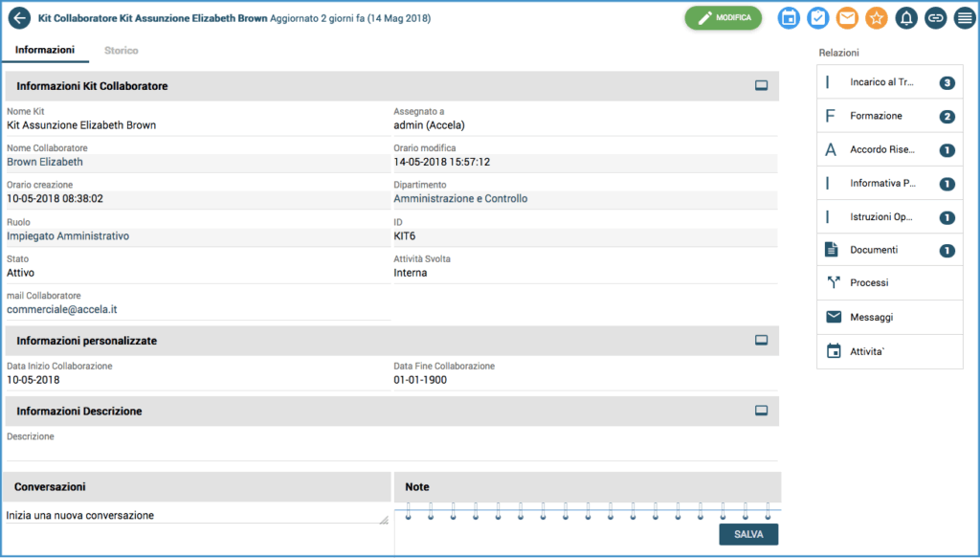Click the back arrow icon
Image resolution: width=980 pixels, height=558 pixels.
pyautogui.click(x=19, y=18)
